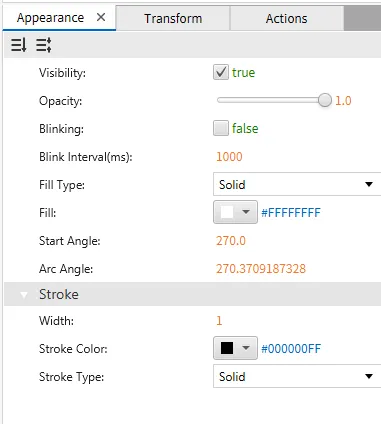Click the Stroke Type label
Screen dimensions: 381x424
click(x=72, y=377)
